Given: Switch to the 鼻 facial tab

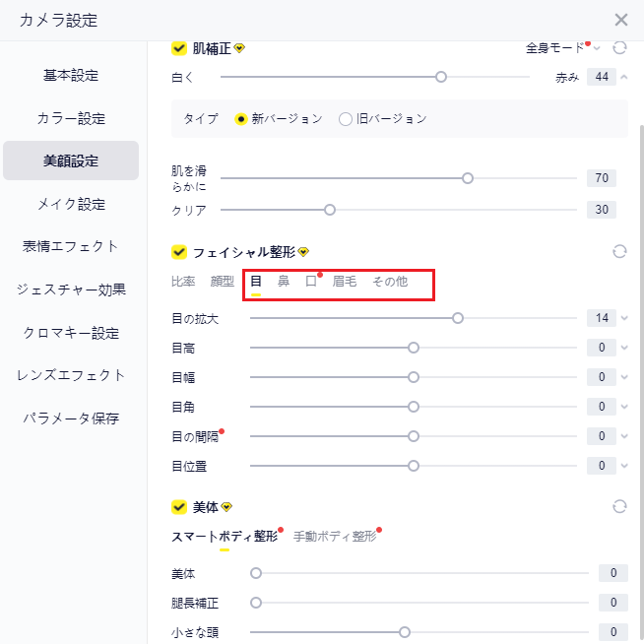Looking at the screenshot, I should pos(284,282).
